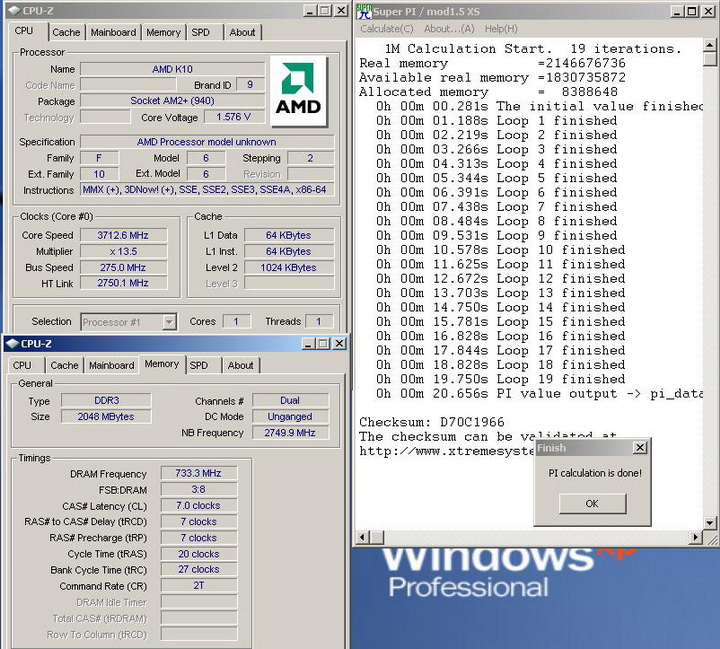Click the NB Frequency value 2749.9 MHz
The image size is (720, 649).
(x=290, y=433)
